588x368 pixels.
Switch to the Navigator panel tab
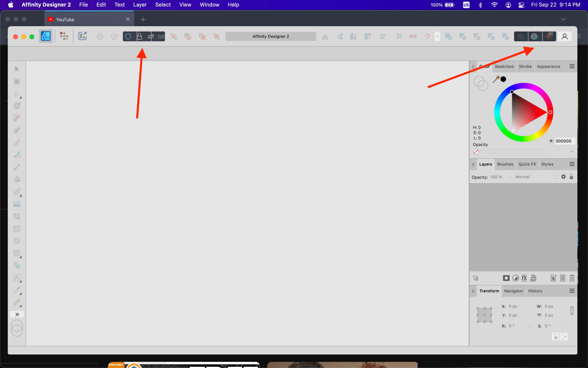514,291
